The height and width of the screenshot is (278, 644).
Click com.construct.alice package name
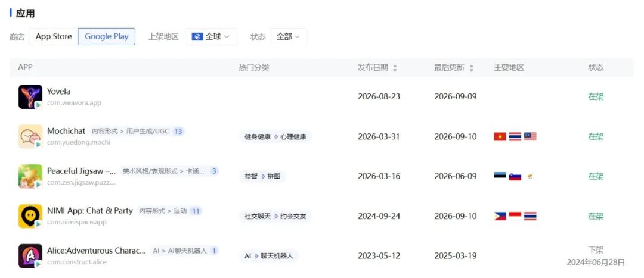tap(77, 262)
